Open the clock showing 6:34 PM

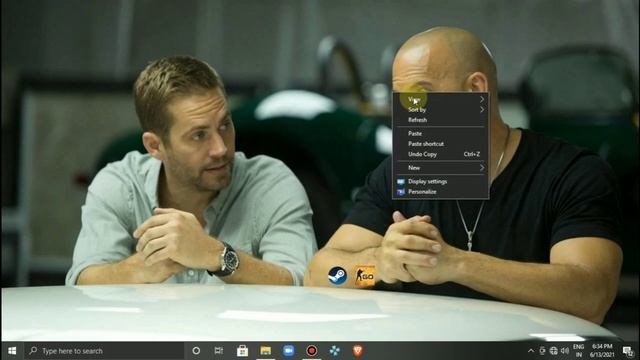point(602,351)
